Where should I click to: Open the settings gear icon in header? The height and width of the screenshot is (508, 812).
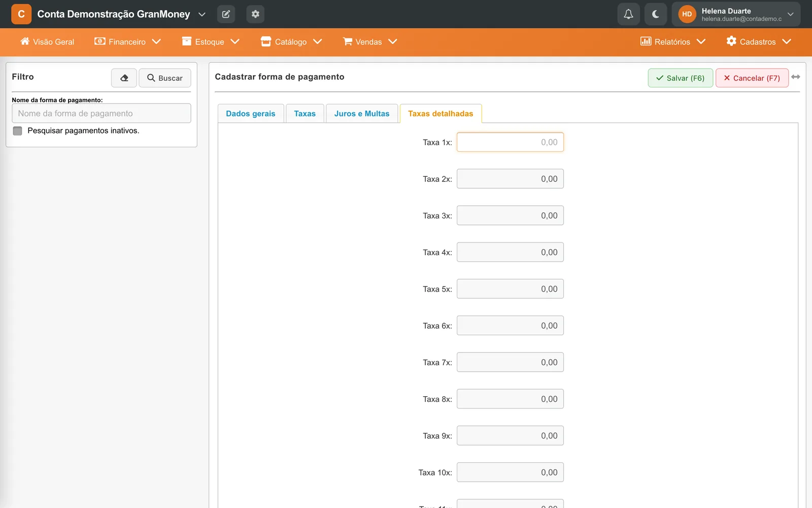[255, 14]
